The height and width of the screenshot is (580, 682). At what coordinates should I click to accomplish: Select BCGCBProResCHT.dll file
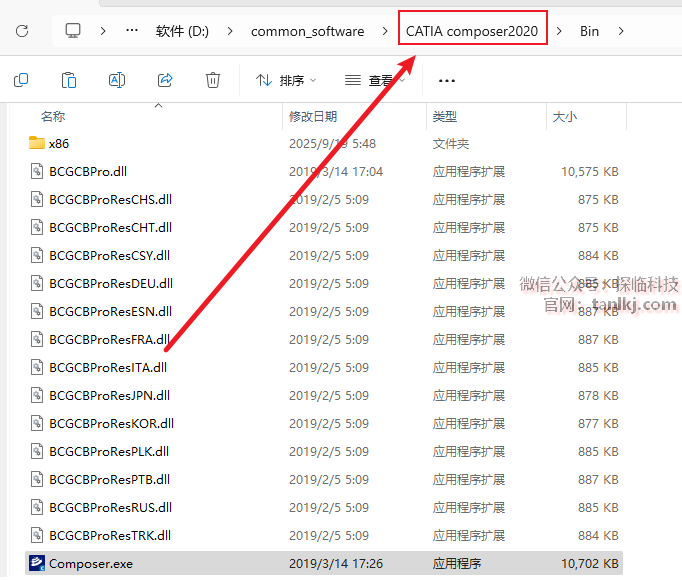[110, 228]
